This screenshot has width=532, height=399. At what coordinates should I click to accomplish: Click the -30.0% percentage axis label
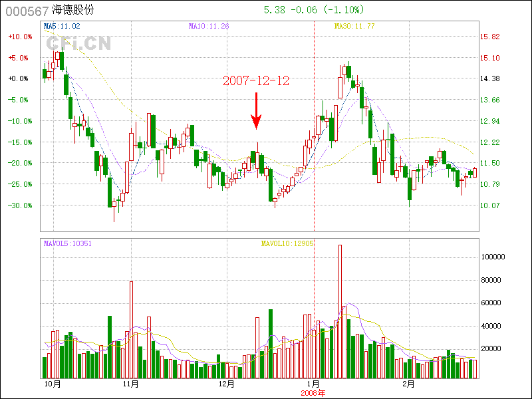point(19,205)
